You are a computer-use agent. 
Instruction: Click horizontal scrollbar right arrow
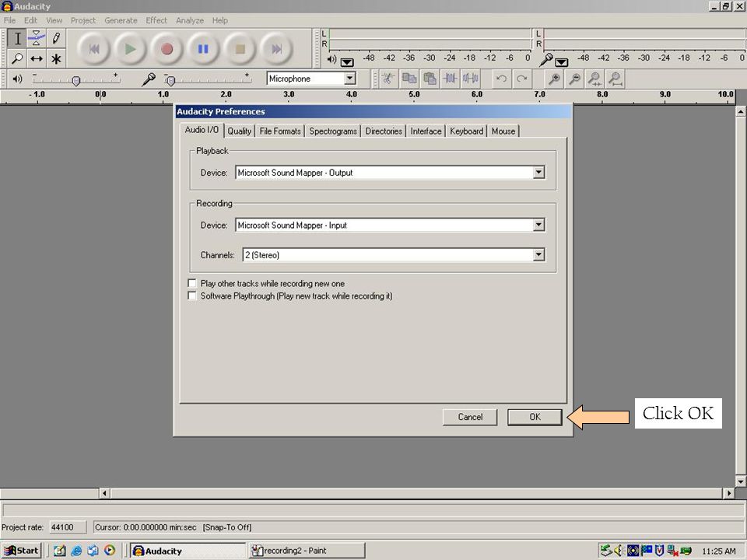[x=729, y=493]
